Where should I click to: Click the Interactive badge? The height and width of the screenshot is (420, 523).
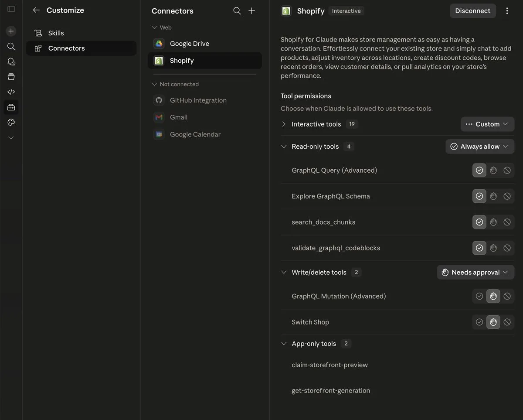pos(346,11)
